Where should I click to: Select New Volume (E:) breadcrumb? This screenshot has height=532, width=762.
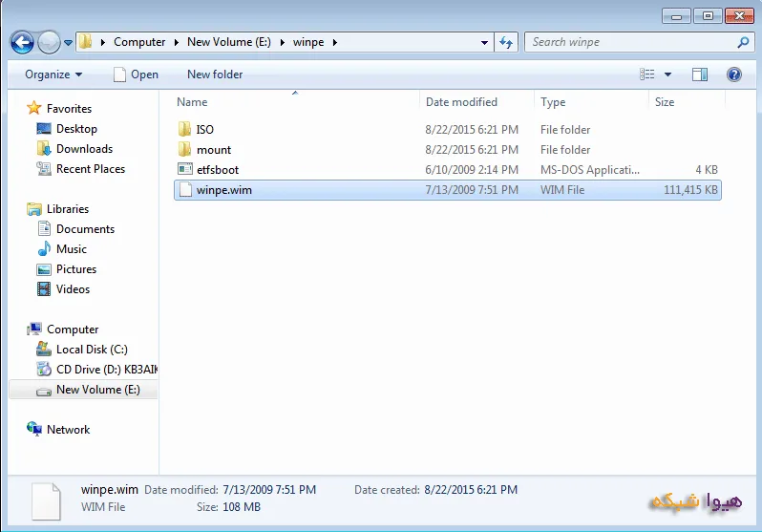click(229, 42)
